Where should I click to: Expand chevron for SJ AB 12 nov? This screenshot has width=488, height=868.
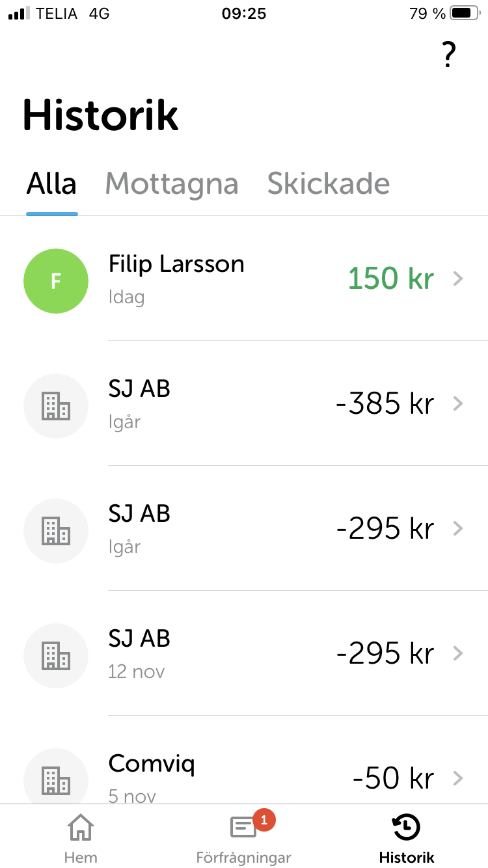pyautogui.click(x=458, y=654)
